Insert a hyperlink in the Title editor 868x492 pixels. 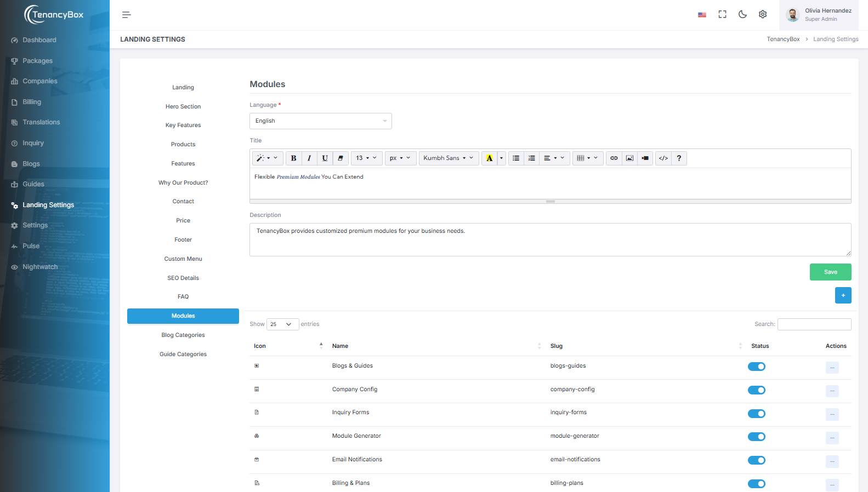(614, 158)
